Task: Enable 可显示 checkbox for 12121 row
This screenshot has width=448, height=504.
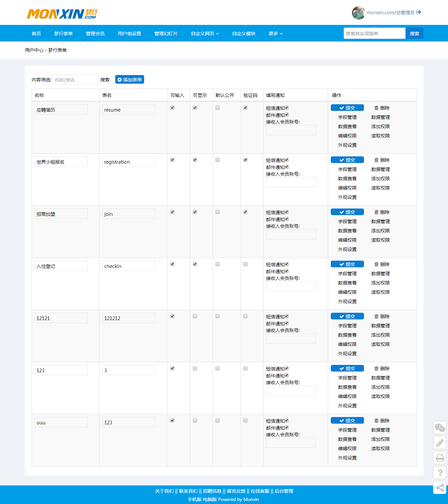Action: pyautogui.click(x=195, y=316)
